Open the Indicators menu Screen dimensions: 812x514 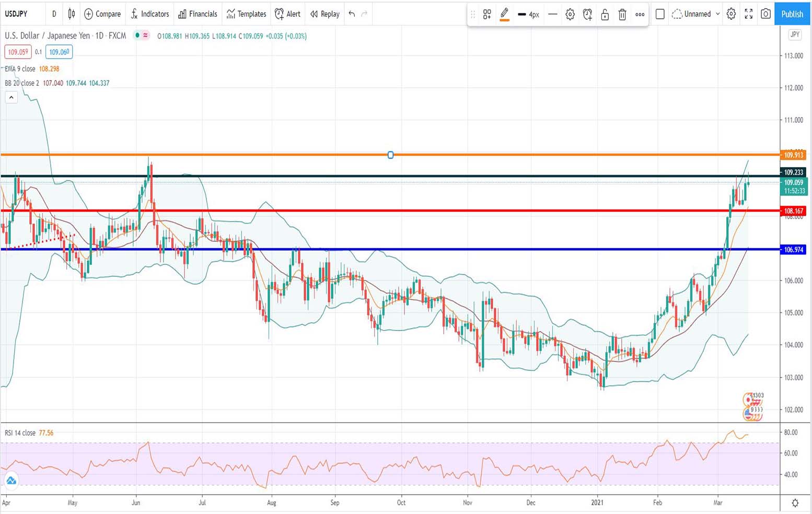point(150,14)
